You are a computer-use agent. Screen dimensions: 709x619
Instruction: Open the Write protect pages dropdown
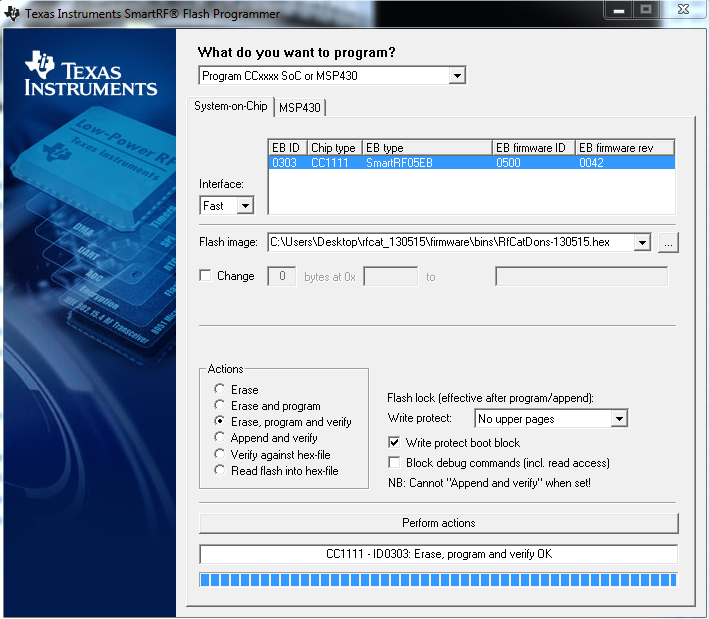pyautogui.click(x=619, y=419)
